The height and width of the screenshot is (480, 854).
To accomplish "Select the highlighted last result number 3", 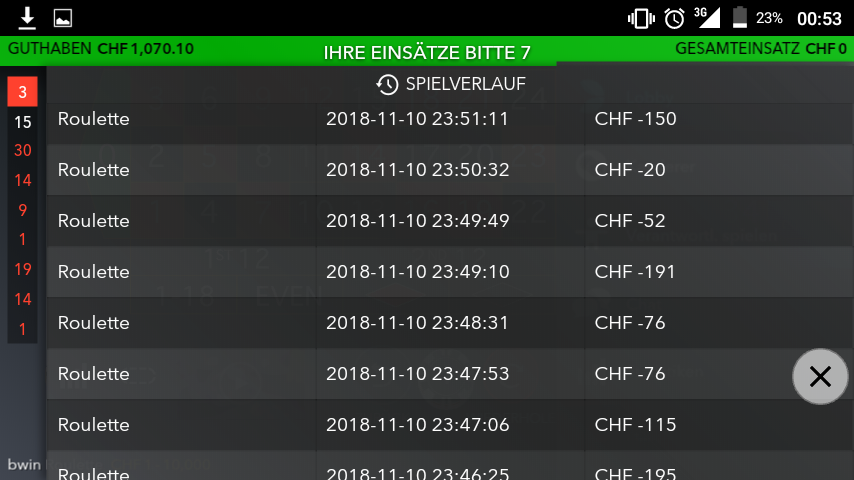I will 22,92.
